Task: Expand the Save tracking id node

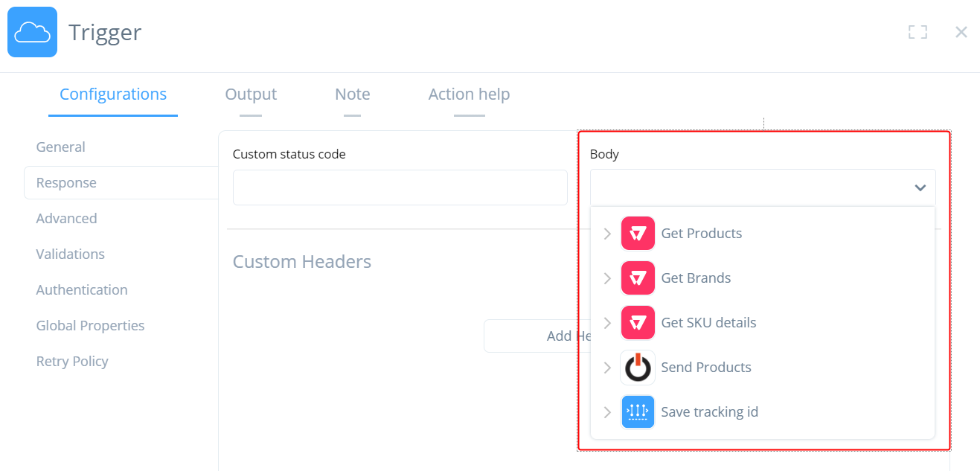Action: (607, 412)
